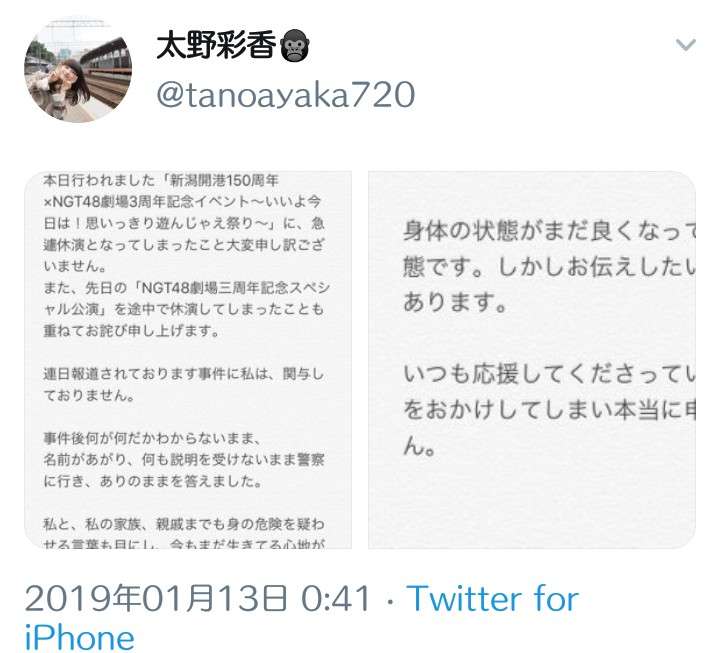
Task: Click the 2019年01月13日 0:41 timestamp
Action: click(197, 599)
